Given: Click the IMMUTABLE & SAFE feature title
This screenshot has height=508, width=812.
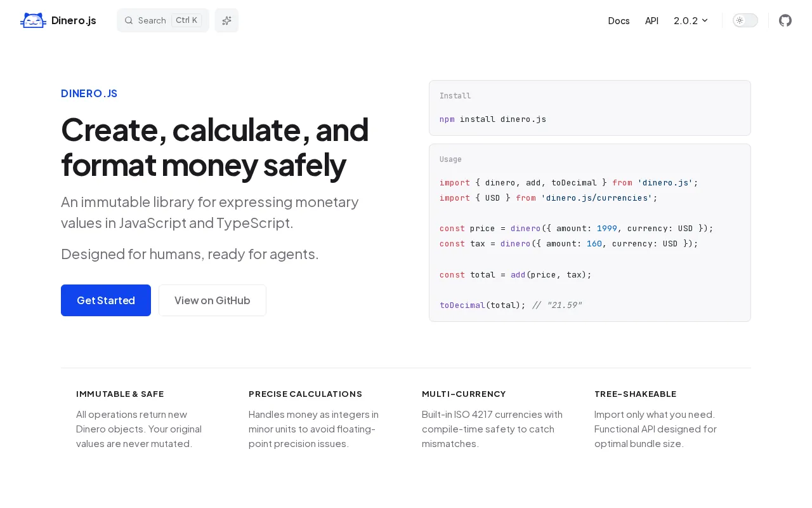Looking at the screenshot, I should pyautogui.click(x=120, y=394).
